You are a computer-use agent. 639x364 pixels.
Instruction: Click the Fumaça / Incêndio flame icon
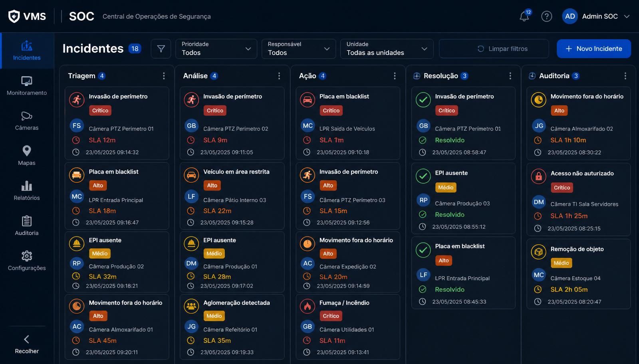coord(308,307)
